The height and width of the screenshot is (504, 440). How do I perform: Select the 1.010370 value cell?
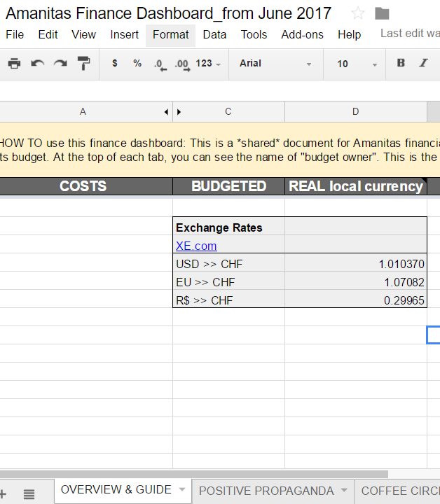pos(356,264)
